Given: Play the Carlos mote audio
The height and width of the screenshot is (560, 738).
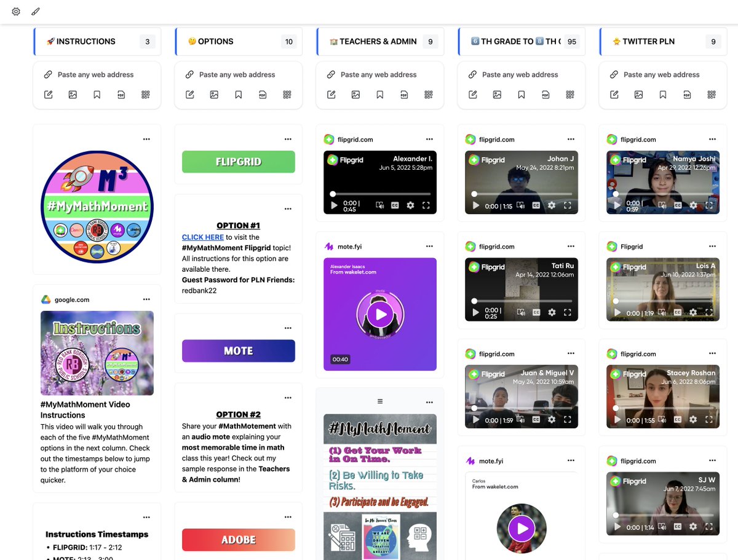Looking at the screenshot, I should tap(522, 528).
